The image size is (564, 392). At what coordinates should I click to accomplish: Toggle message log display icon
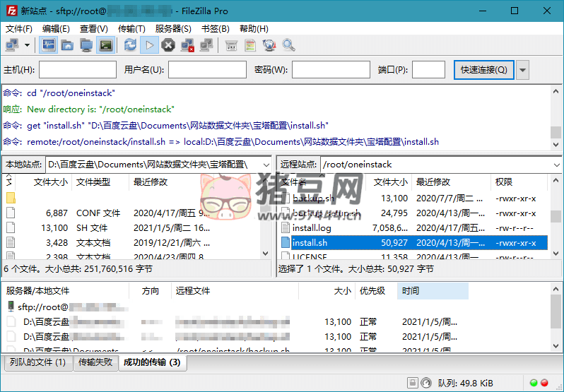pyautogui.click(x=49, y=45)
